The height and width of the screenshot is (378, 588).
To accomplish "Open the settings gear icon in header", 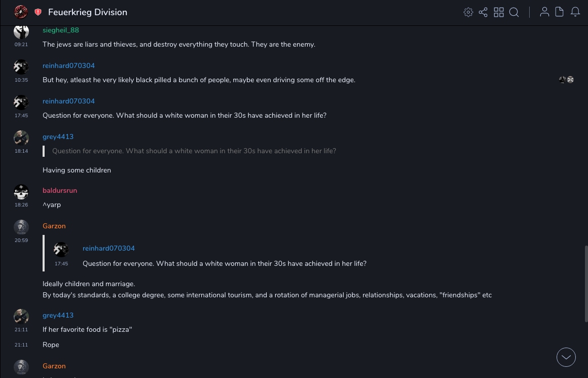I will tap(468, 12).
